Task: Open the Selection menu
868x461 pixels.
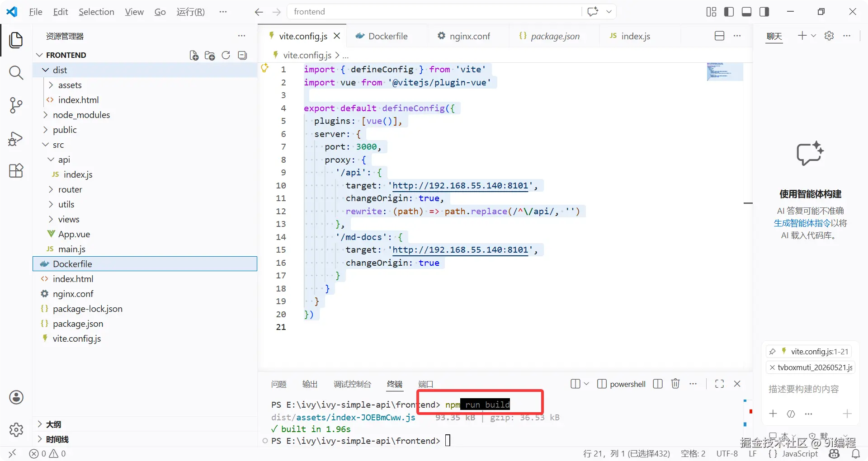Action: point(96,12)
